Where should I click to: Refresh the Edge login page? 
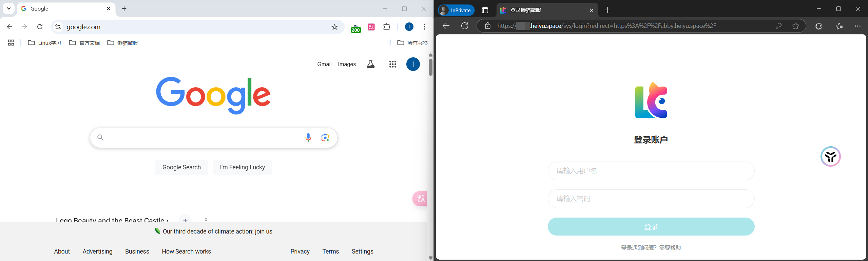coord(465,26)
